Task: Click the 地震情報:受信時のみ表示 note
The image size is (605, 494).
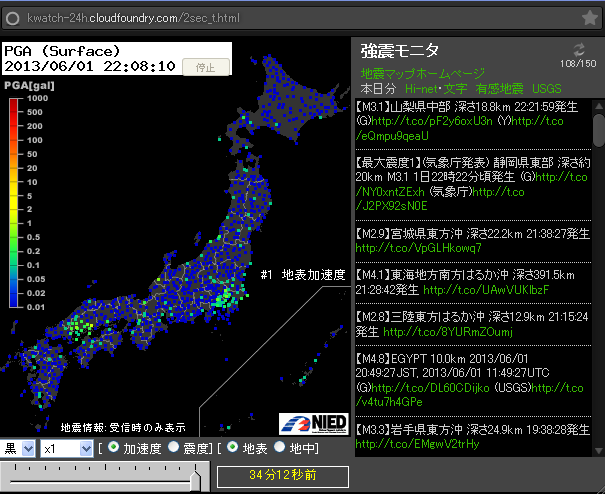Action: [123, 428]
